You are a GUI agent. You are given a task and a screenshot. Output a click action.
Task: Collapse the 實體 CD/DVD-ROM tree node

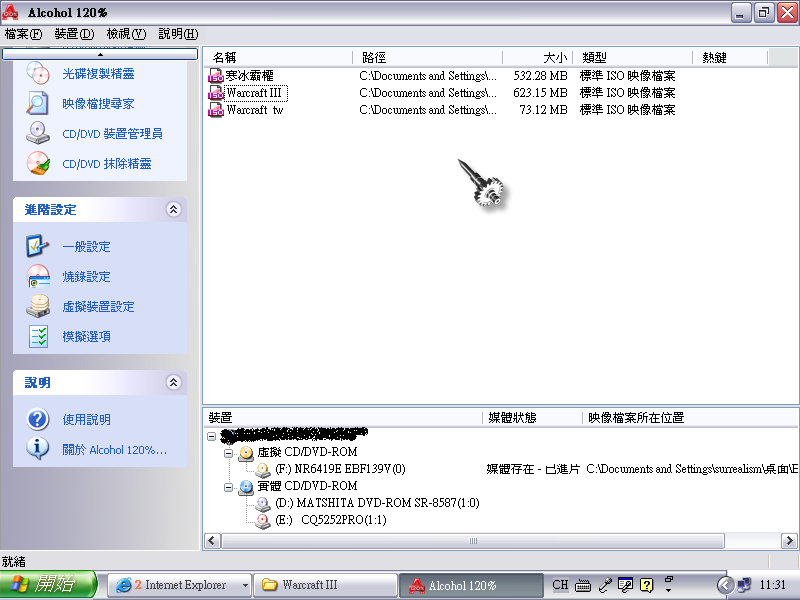[228, 487]
